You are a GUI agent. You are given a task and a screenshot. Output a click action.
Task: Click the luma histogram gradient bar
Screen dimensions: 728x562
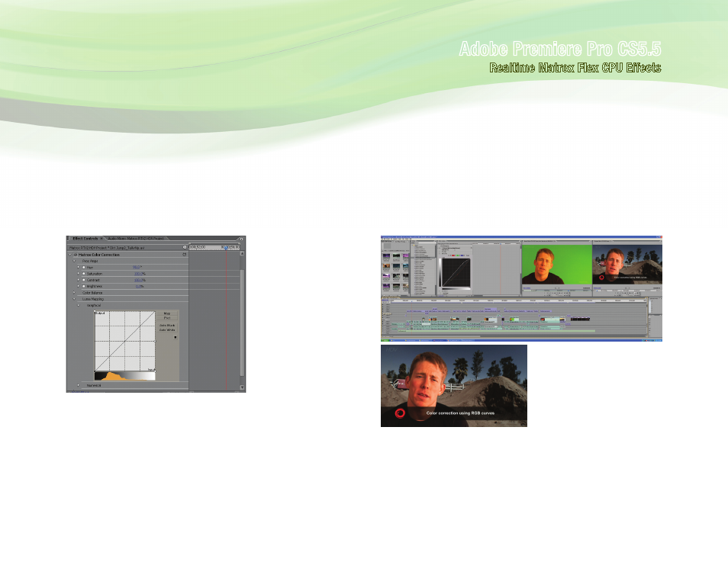coord(125,376)
